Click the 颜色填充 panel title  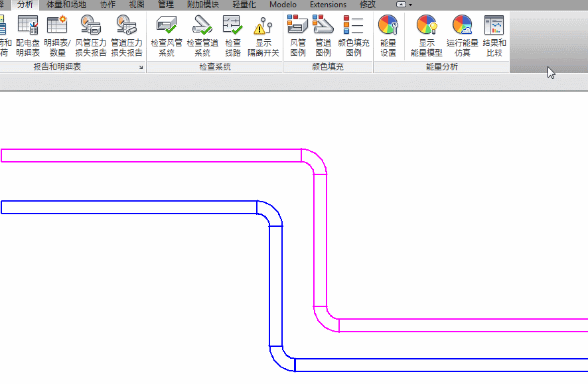(328, 67)
